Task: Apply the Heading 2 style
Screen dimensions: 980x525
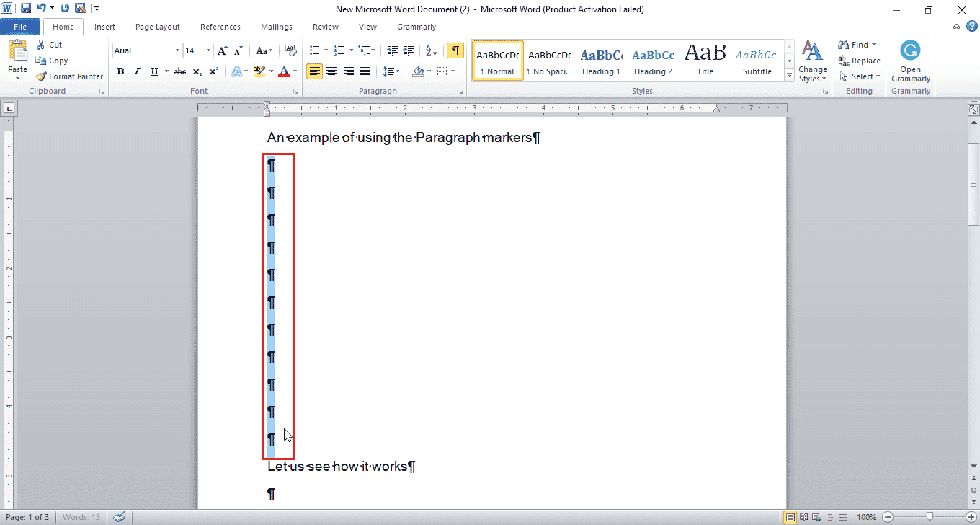Action: pyautogui.click(x=653, y=60)
